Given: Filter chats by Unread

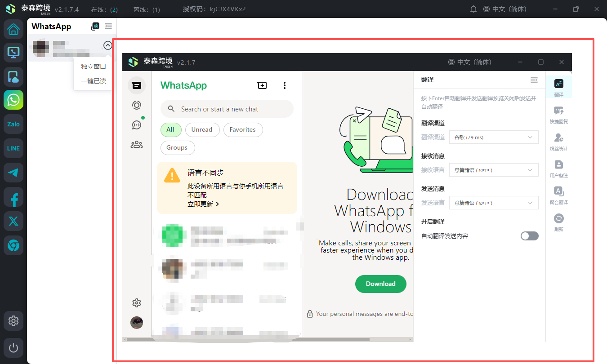Looking at the screenshot, I should click(x=201, y=129).
